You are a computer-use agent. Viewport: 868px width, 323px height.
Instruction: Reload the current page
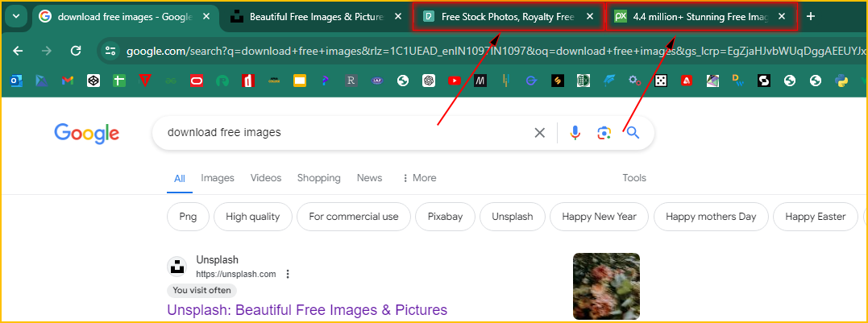(x=76, y=51)
